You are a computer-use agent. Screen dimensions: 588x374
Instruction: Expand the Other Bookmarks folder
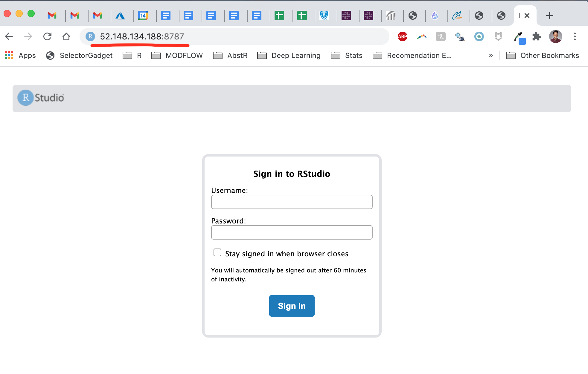[543, 56]
